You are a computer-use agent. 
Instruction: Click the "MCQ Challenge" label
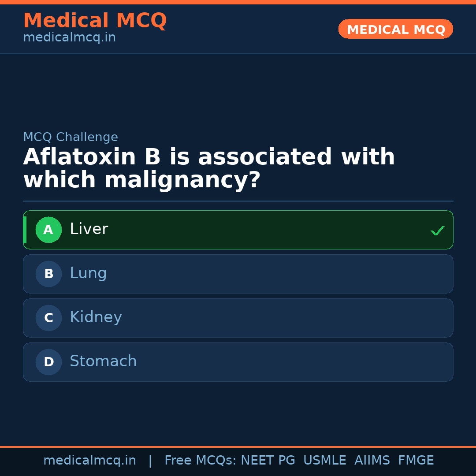[71, 137]
